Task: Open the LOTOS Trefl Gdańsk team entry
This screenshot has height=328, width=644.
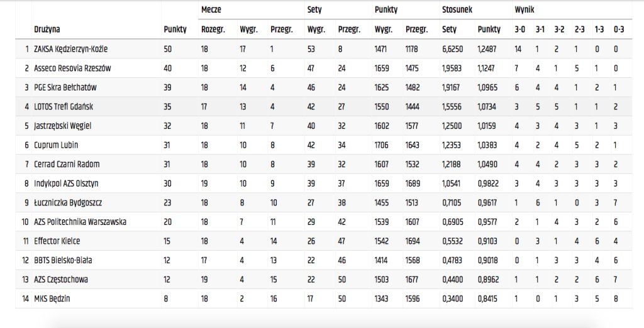Action: click(x=64, y=107)
